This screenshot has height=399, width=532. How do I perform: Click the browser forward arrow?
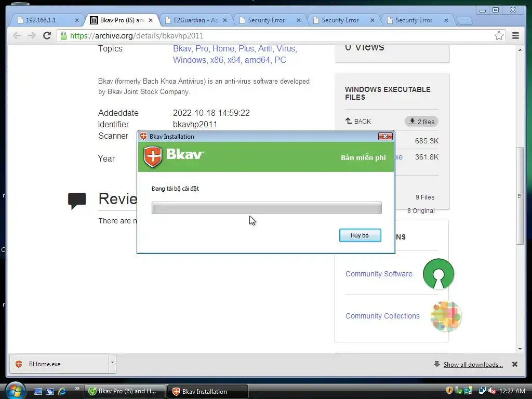point(32,36)
